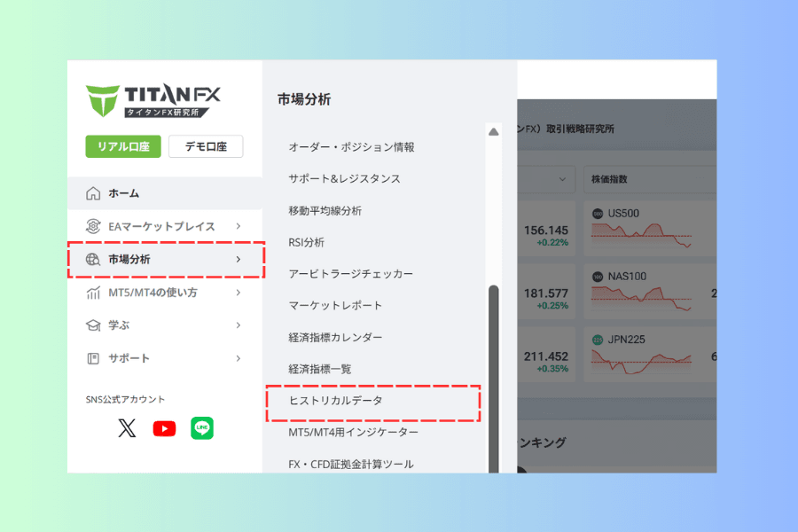Click the graduation cap icon beside 学ぶ

93,325
